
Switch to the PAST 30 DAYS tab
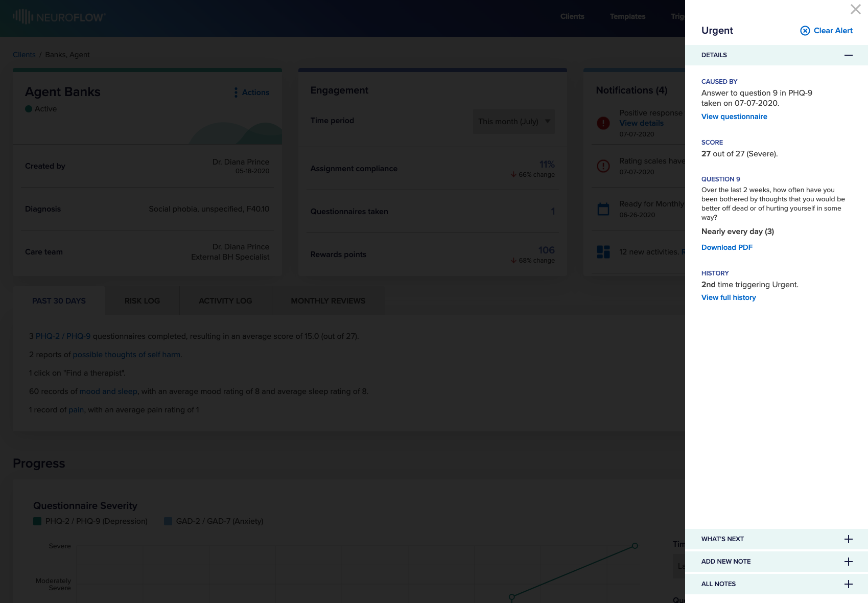(x=59, y=301)
